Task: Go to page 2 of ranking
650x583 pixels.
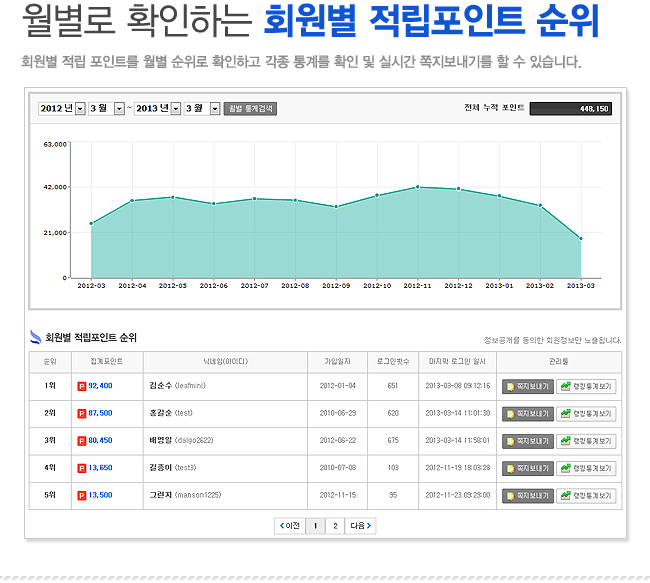Action: tap(335, 526)
